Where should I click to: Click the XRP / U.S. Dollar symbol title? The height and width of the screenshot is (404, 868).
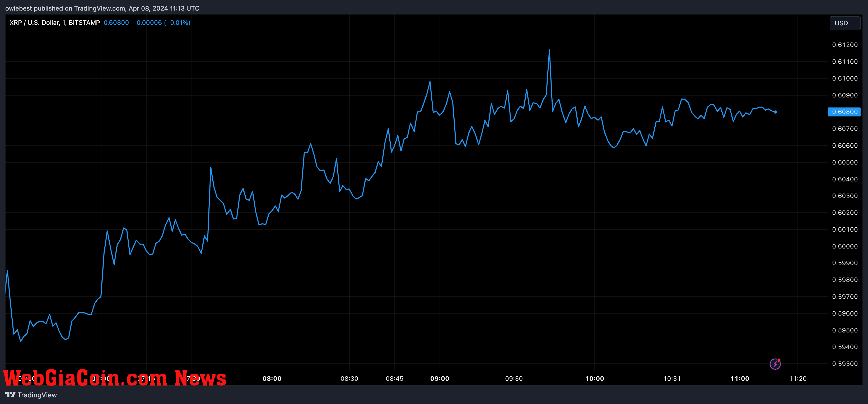pos(55,22)
